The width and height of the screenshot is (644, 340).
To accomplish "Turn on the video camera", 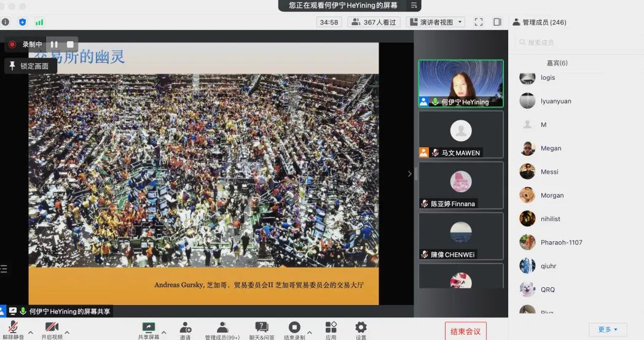I will click(52, 328).
